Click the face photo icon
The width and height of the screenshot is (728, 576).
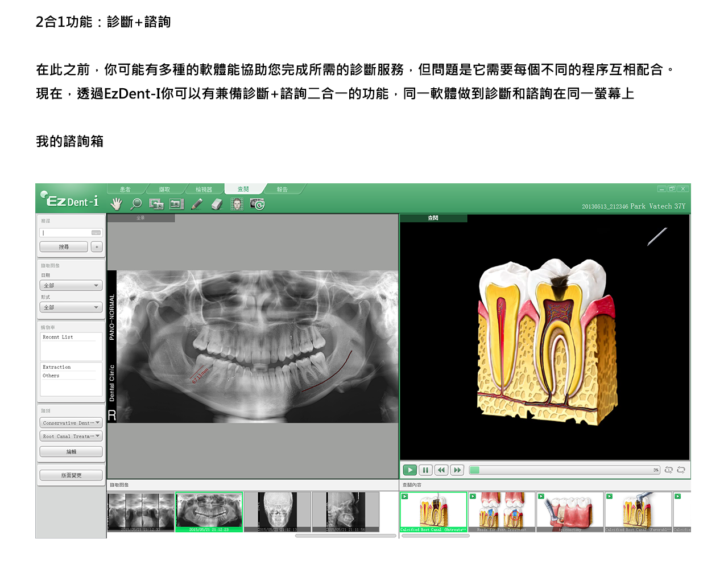tap(237, 204)
